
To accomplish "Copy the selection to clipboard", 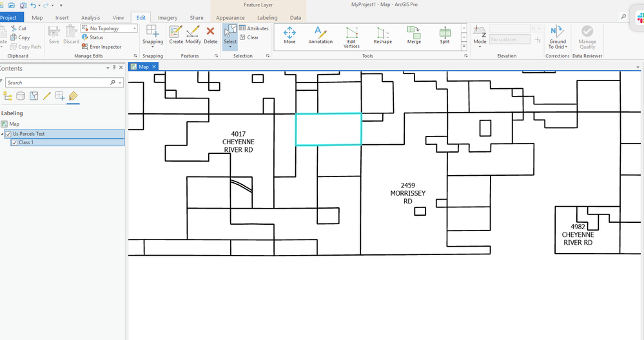I will pyautogui.click(x=20, y=37).
